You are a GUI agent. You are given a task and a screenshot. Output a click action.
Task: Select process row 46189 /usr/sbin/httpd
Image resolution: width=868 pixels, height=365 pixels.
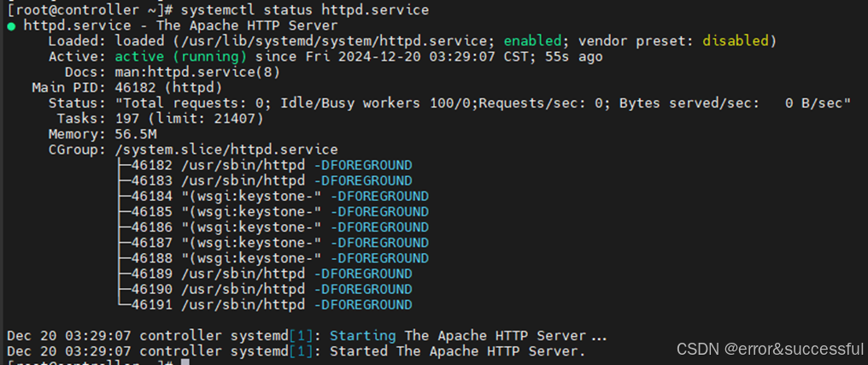(x=265, y=274)
